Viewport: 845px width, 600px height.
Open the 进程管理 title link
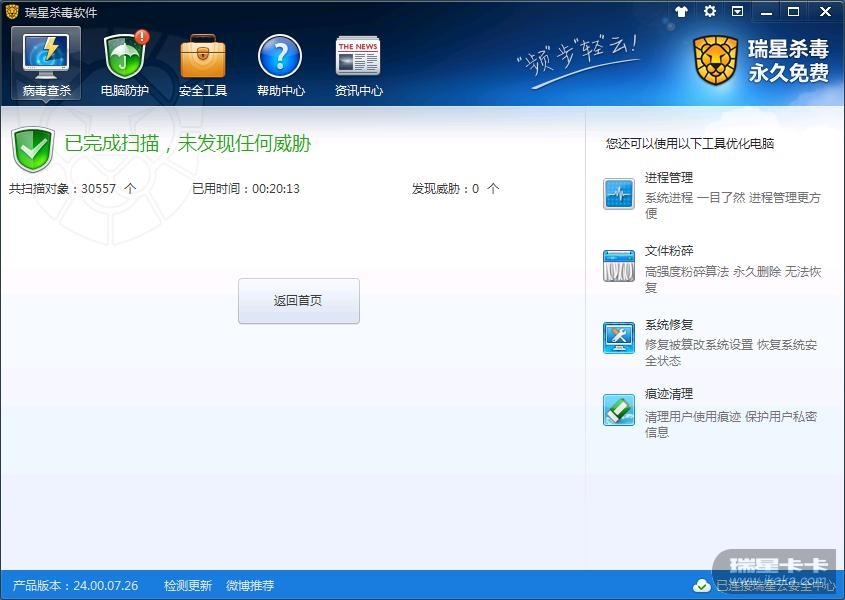tap(669, 177)
